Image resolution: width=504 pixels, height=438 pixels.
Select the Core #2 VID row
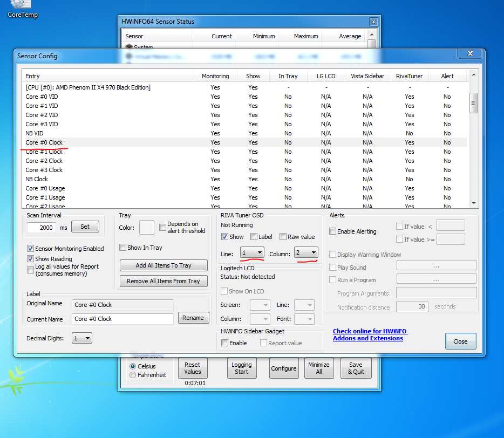(246, 115)
